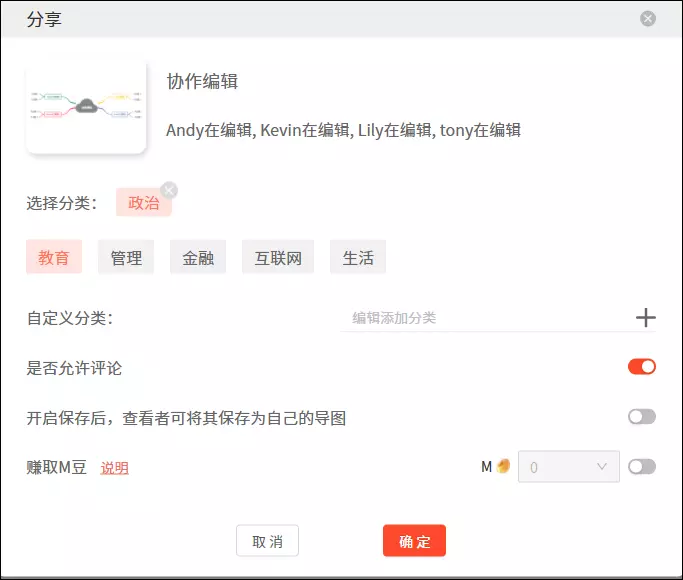This screenshot has width=683, height=580.
Task: Enable the save-as-own-map toggle
Action: [641, 417]
